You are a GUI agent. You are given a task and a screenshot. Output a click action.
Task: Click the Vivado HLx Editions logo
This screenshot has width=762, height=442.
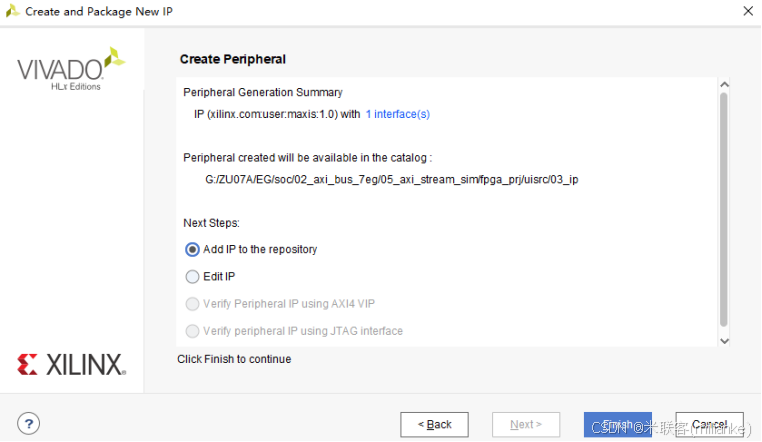point(70,68)
